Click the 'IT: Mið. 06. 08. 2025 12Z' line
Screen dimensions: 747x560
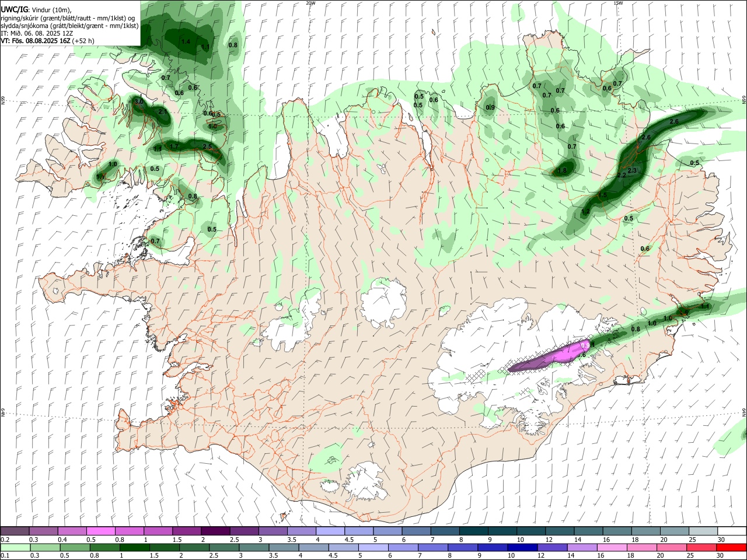tap(37, 33)
